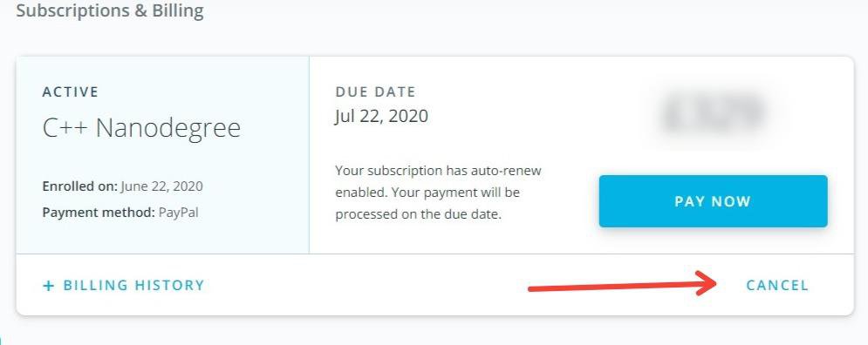
Task: Click the C++ Nanodegree title
Action: click(x=141, y=128)
